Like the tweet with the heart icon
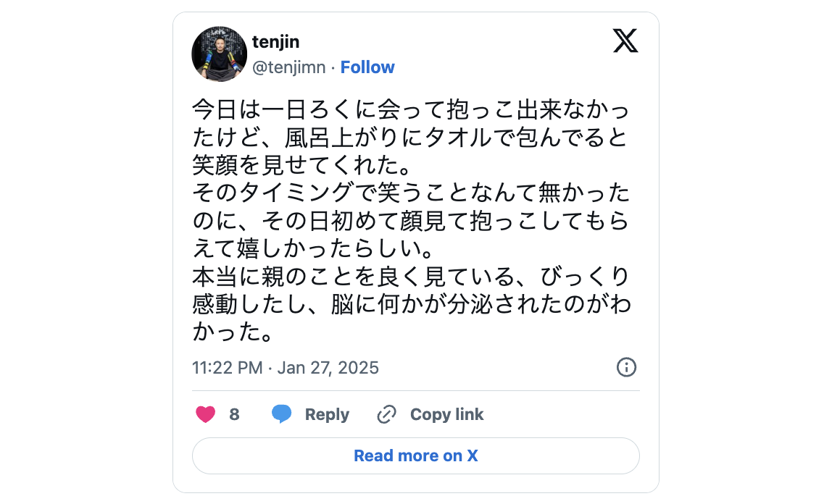 [x=206, y=415]
